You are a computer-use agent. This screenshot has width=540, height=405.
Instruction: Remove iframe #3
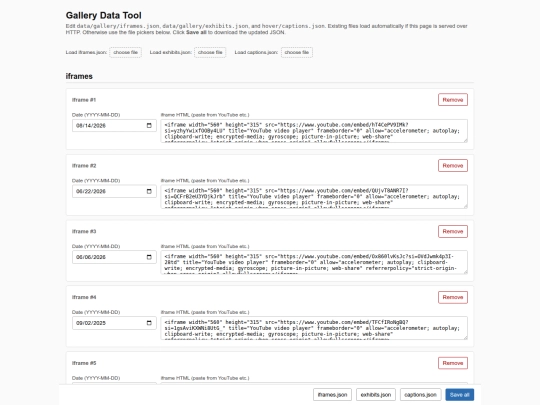pos(453,231)
